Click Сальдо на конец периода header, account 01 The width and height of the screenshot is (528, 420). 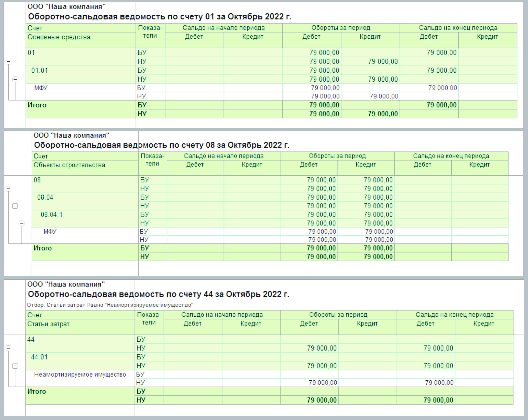click(x=458, y=28)
